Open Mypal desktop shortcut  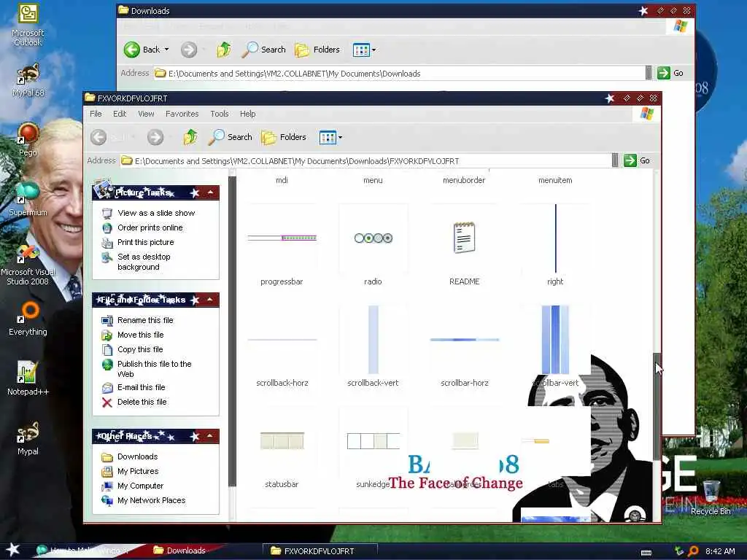click(x=28, y=438)
